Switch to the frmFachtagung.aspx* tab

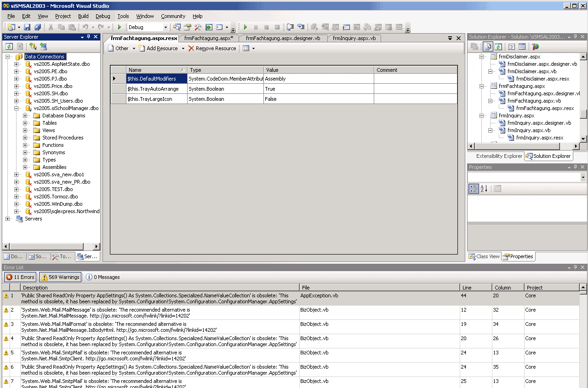(x=209, y=38)
